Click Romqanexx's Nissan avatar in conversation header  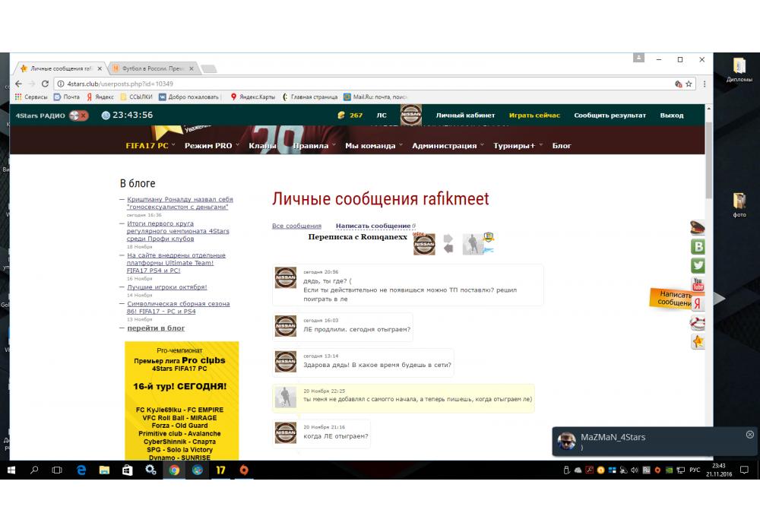pos(424,244)
